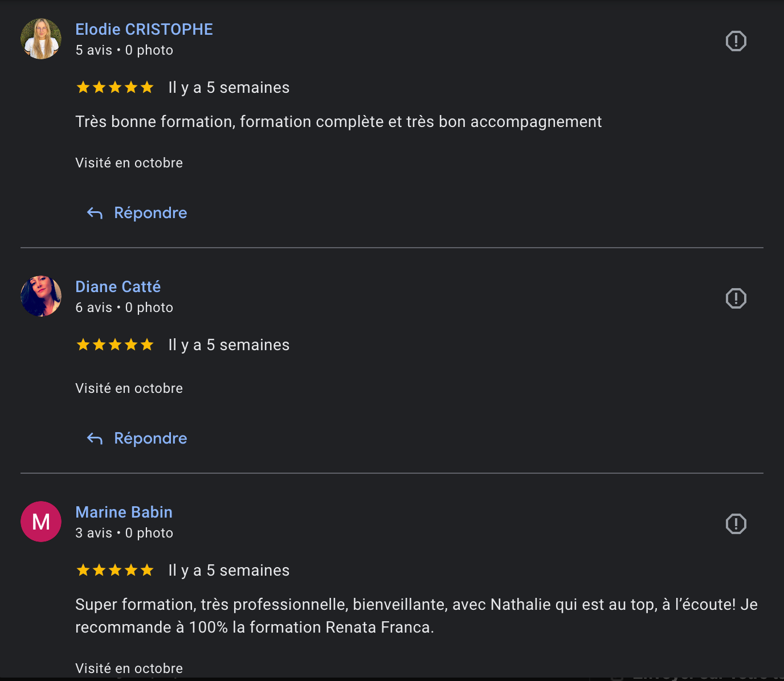Open Elodie CRISTOPHE's reviewer profile name
This screenshot has width=784, height=681.
pos(144,29)
